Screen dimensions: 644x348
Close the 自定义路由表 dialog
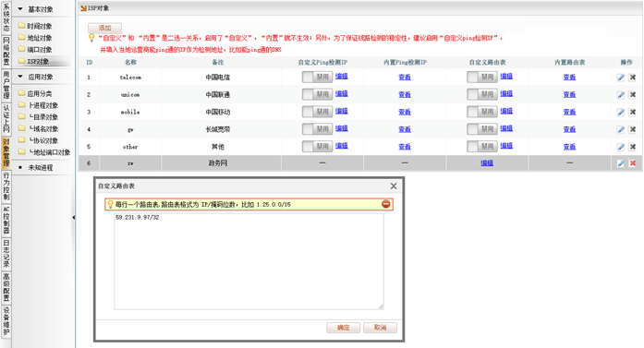point(394,186)
